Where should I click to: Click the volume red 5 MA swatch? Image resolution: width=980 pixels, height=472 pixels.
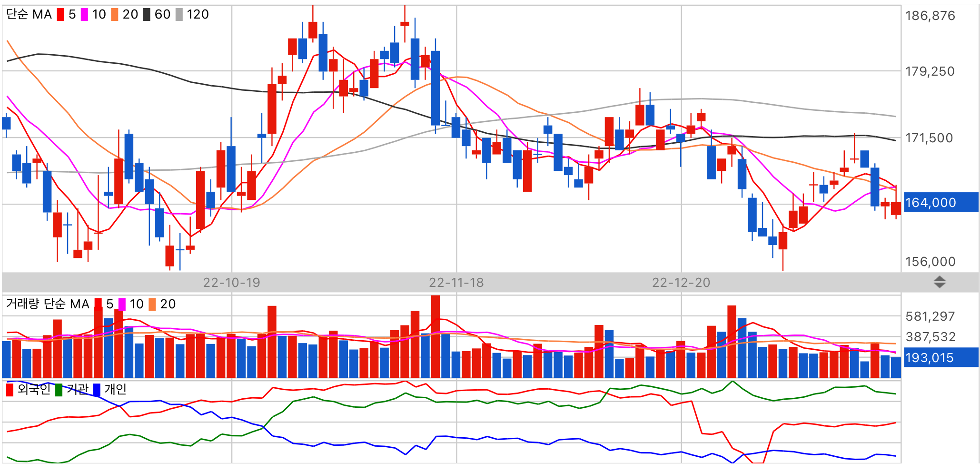(x=98, y=304)
